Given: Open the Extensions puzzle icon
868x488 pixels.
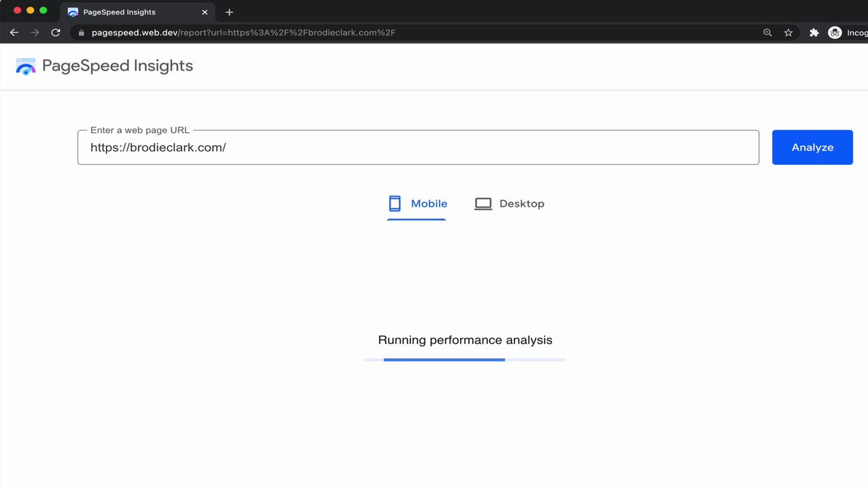Looking at the screenshot, I should coord(814,33).
